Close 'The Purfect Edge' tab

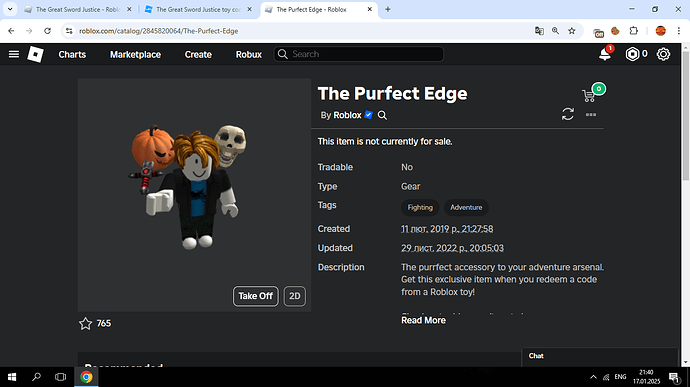(370, 9)
